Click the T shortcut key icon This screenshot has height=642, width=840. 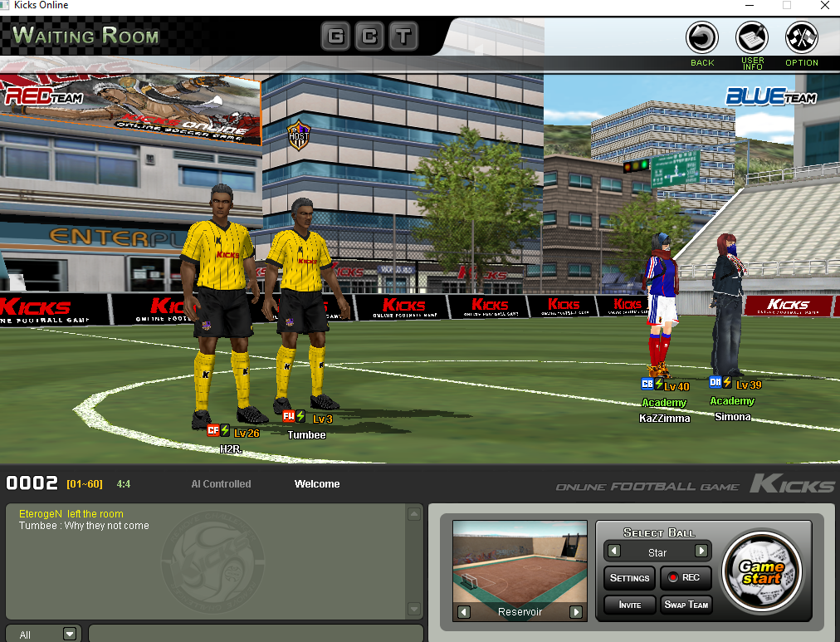[403, 37]
